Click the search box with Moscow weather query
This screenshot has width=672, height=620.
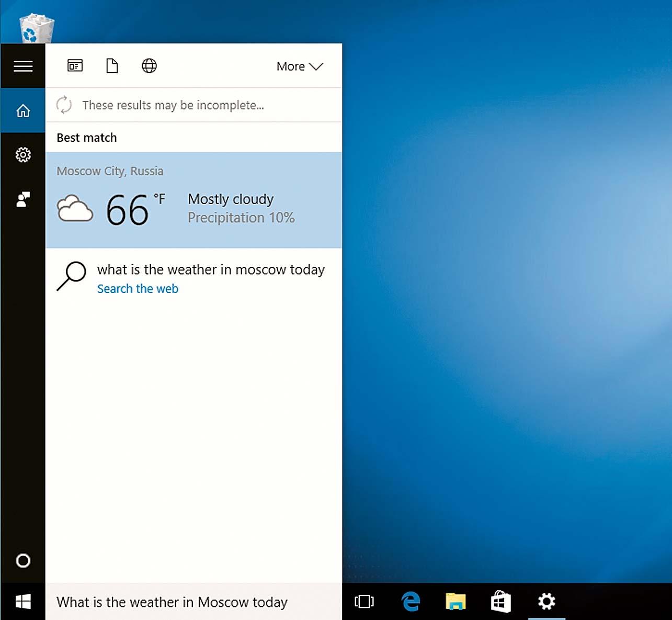(193, 602)
